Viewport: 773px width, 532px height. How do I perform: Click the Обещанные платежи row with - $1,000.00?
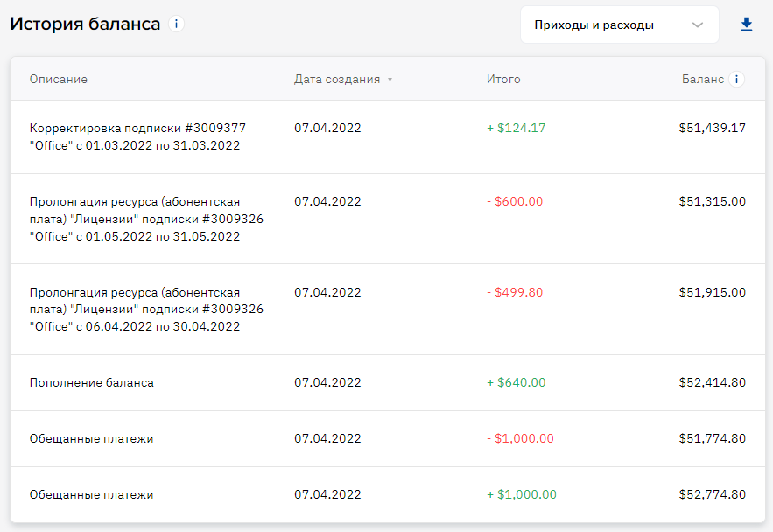[x=388, y=439]
